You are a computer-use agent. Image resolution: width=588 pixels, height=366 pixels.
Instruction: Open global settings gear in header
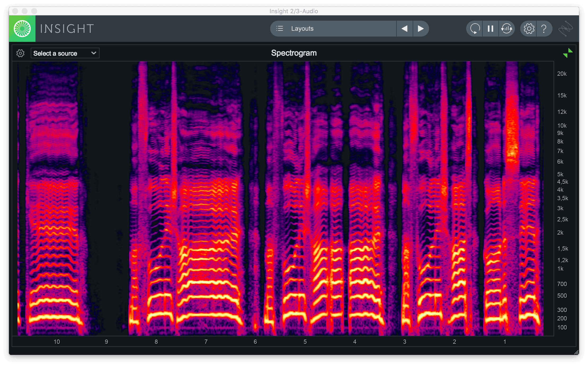(529, 29)
